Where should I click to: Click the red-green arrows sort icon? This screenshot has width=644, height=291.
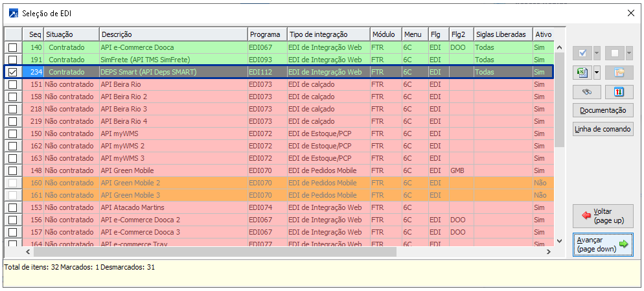(x=619, y=91)
